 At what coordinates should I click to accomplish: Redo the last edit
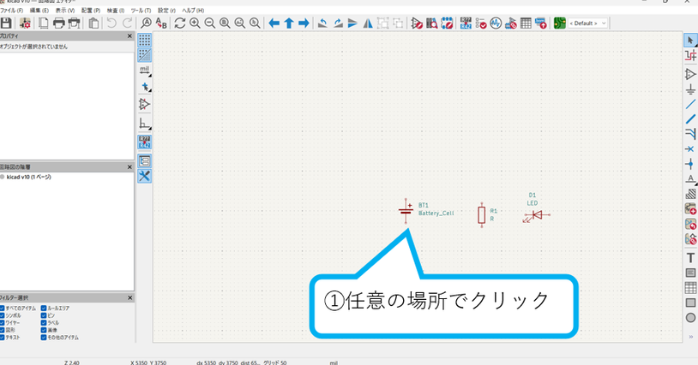[127, 23]
